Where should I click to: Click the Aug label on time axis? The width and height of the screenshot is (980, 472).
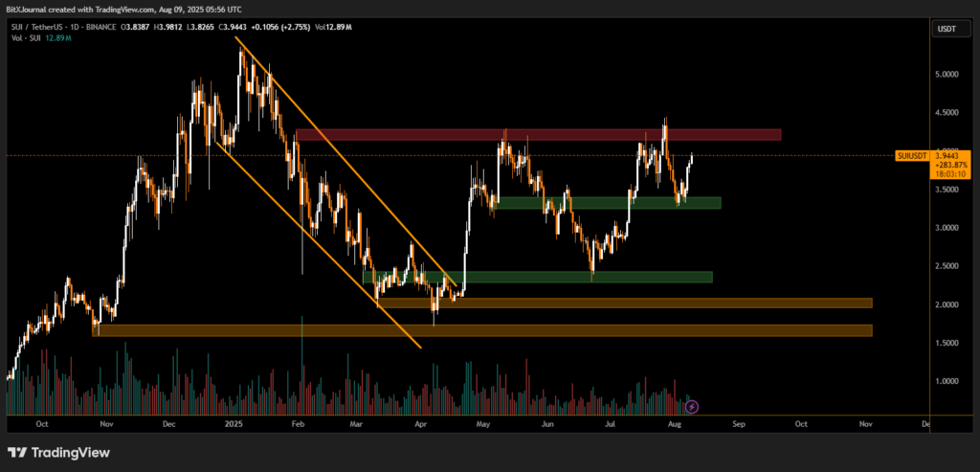click(x=672, y=422)
